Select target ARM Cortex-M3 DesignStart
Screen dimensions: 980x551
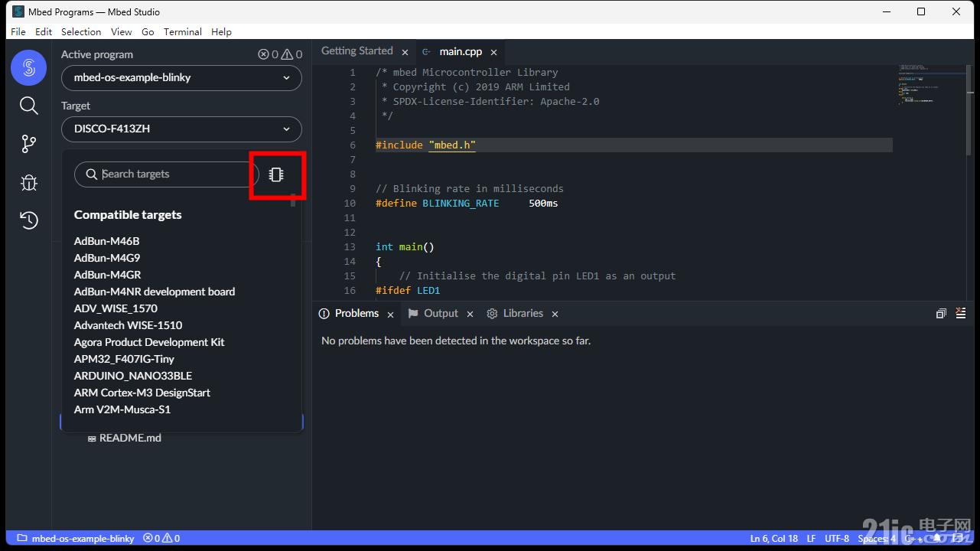142,393
